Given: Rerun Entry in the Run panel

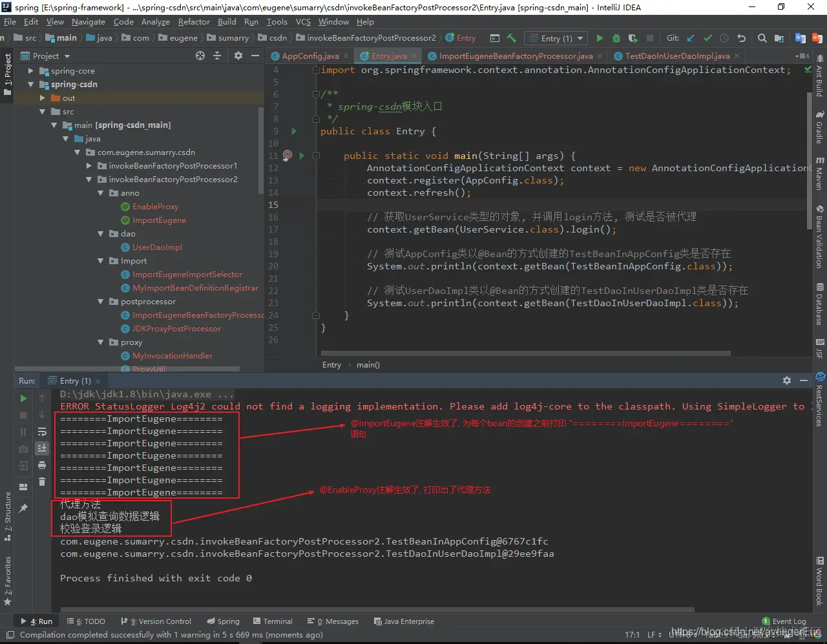Looking at the screenshot, I should pyautogui.click(x=23, y=399).
